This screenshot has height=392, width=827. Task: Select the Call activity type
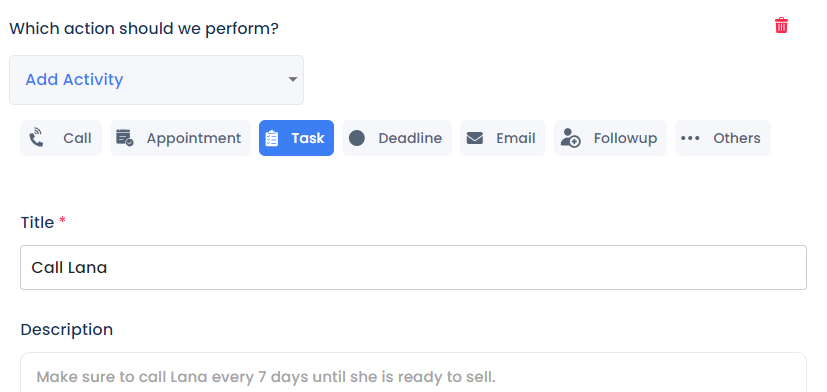coord(61,138)
